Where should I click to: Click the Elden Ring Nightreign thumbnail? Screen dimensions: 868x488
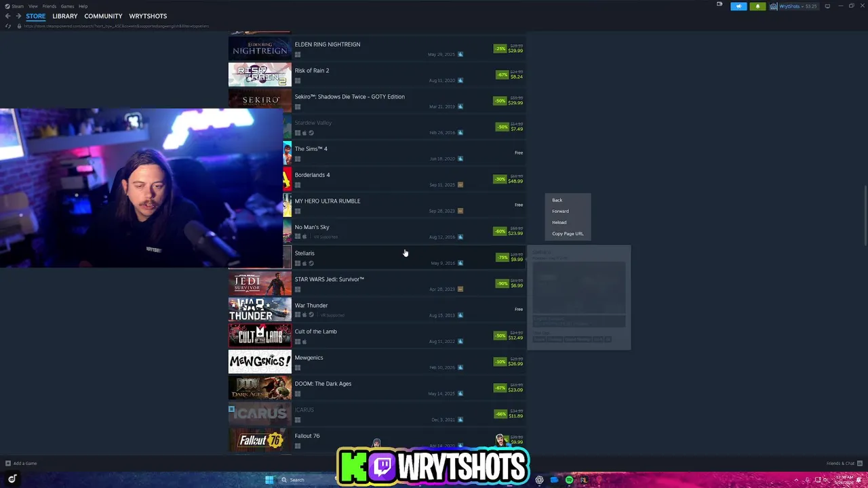tap(260, 49)
